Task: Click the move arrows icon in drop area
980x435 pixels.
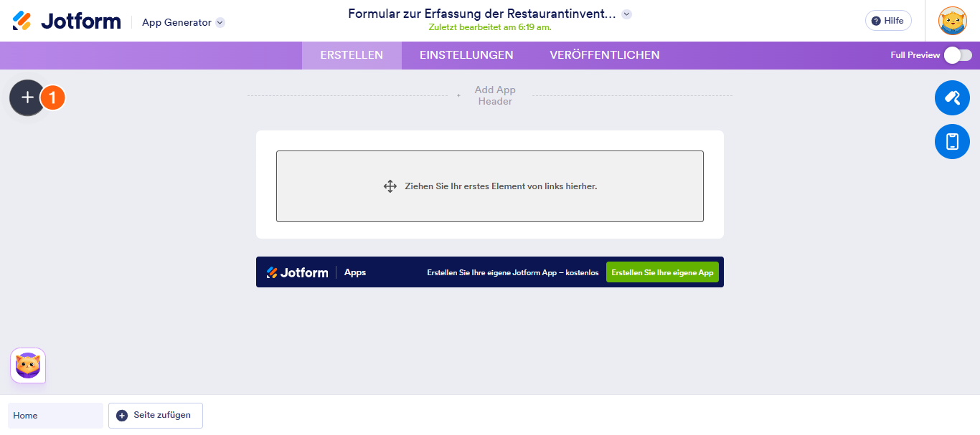Action: click(x=390, y=186)
